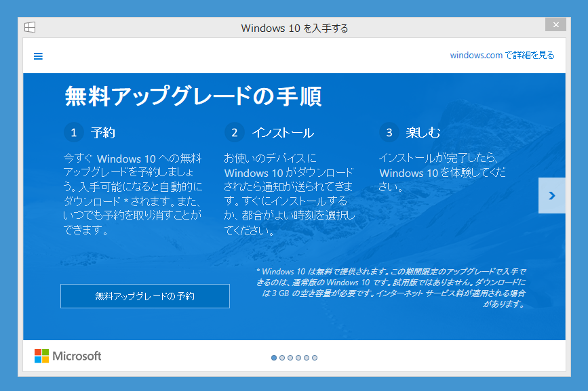
Task: Click the Microsoft logo
Action: (68, 356)
